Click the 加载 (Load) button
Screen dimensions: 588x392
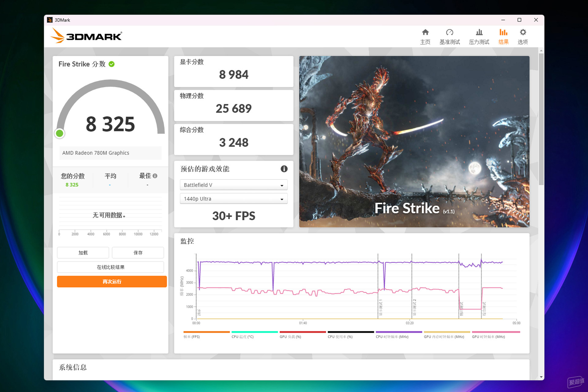[83, 253]
